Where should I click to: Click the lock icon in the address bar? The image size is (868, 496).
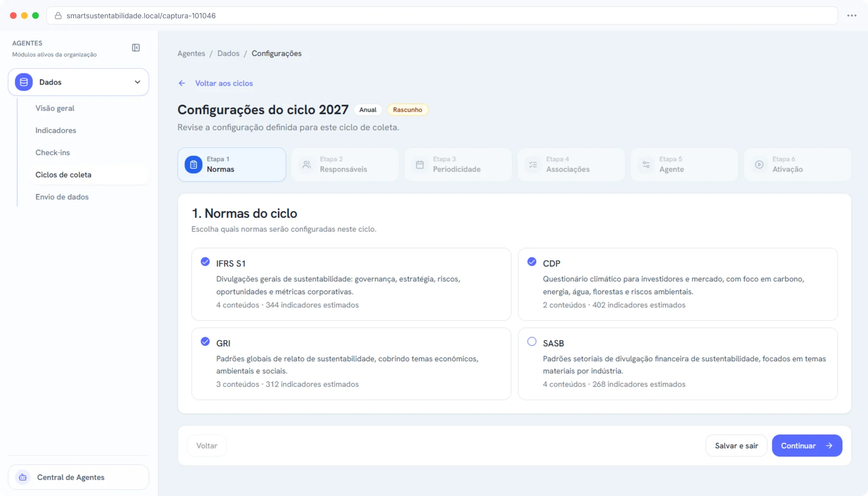point(58,15)
